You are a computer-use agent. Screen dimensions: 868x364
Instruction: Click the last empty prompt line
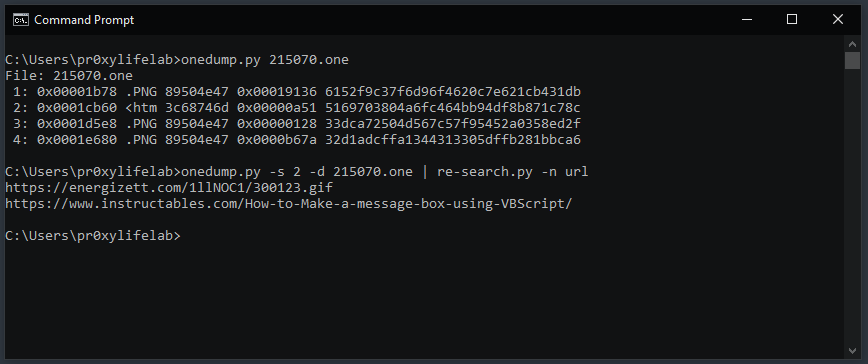click(93, 236)
